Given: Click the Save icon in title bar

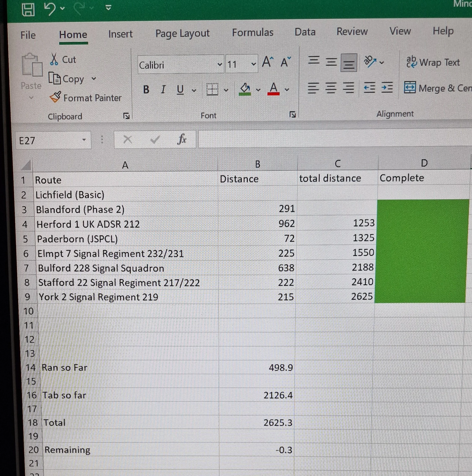Looking at the screenshot, I should tap(28, 10).
